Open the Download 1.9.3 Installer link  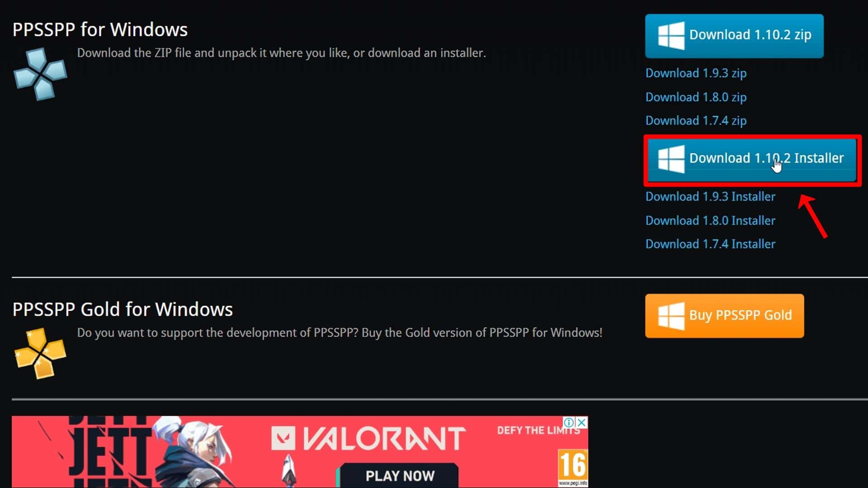(x=710, y=197)
